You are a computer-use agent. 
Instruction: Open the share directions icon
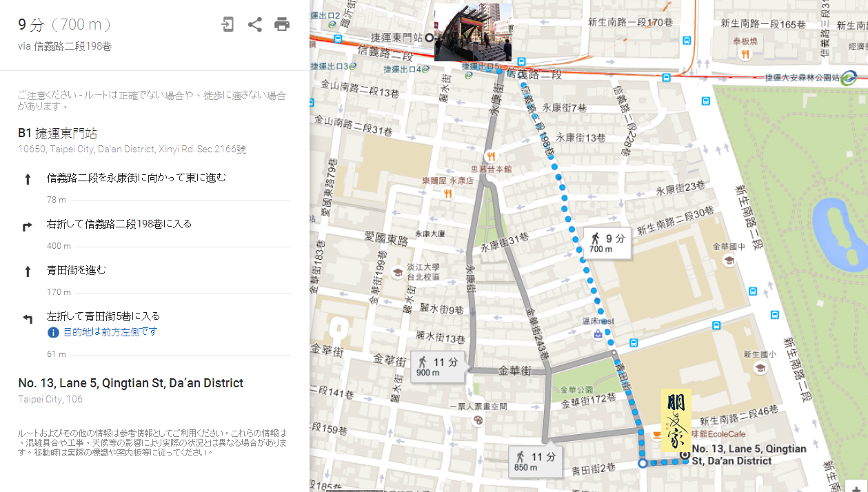pos(254,25)
